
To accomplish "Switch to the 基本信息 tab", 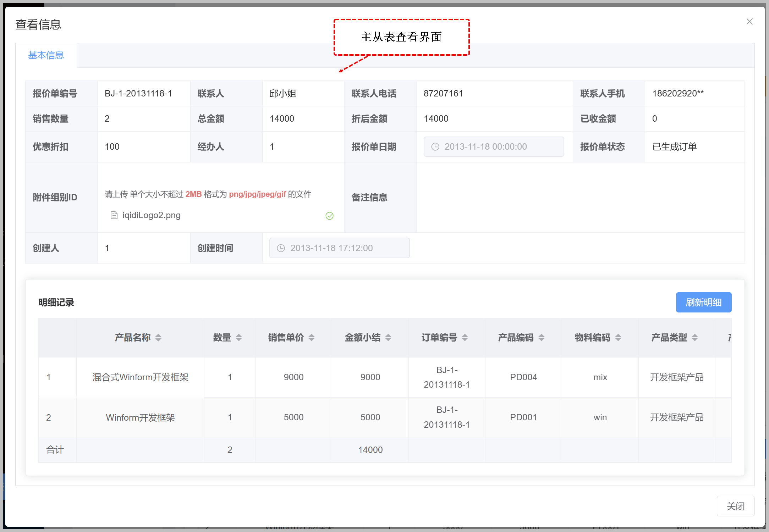I will click(46, 55).
